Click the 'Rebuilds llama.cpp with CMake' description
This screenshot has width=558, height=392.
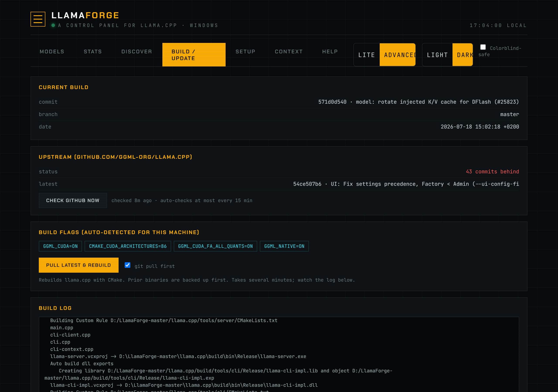coord(197,280)
